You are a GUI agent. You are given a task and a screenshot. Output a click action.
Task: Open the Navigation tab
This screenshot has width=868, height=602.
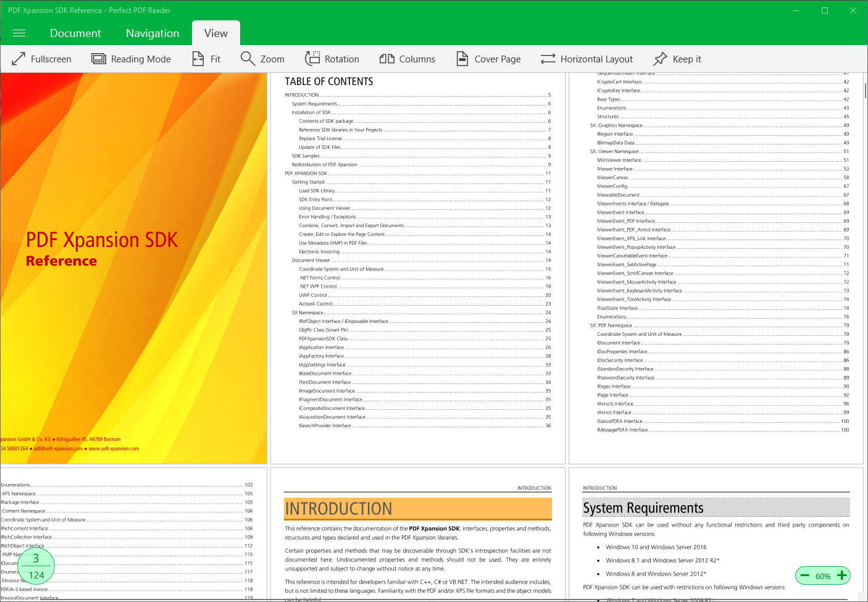(x=152, y=33)
